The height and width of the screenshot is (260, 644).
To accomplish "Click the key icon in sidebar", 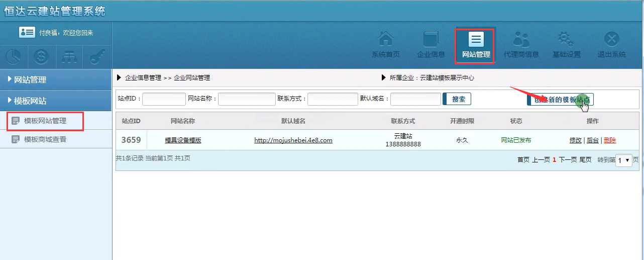I will pos(97,57).
